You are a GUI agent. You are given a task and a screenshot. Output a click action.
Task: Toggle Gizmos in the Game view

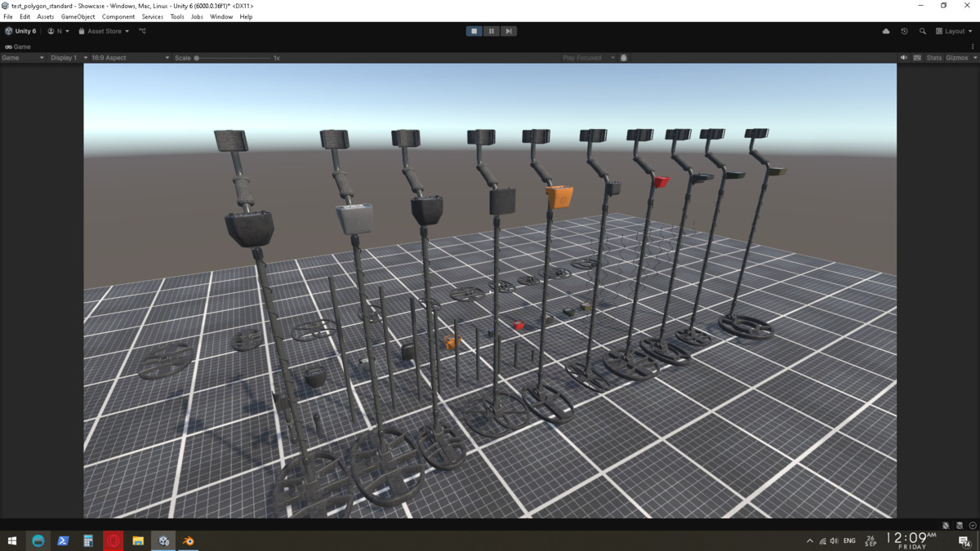click(x=956, y=58)
